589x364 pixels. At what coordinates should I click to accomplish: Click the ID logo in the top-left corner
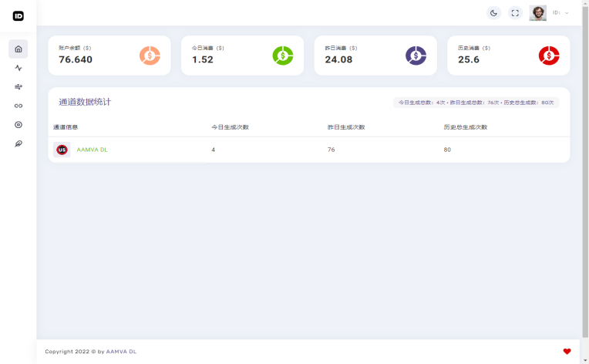click(19, 15)
